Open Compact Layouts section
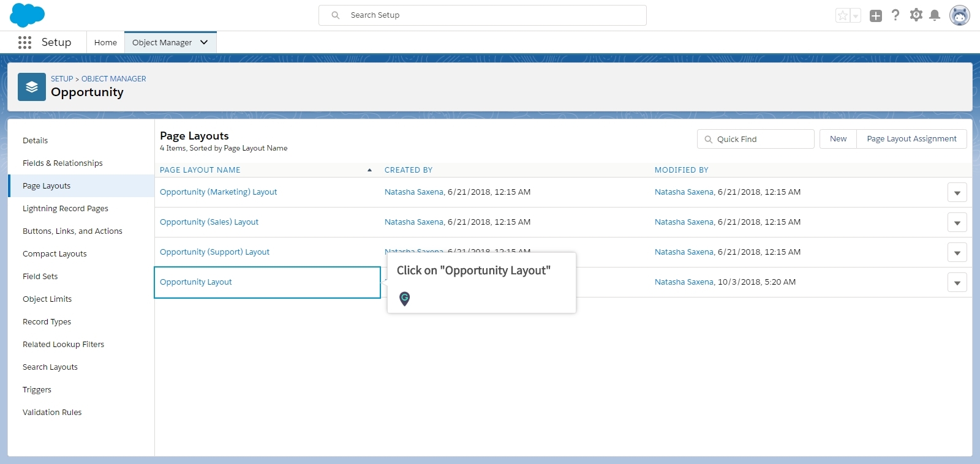 [x=55, y=254]
